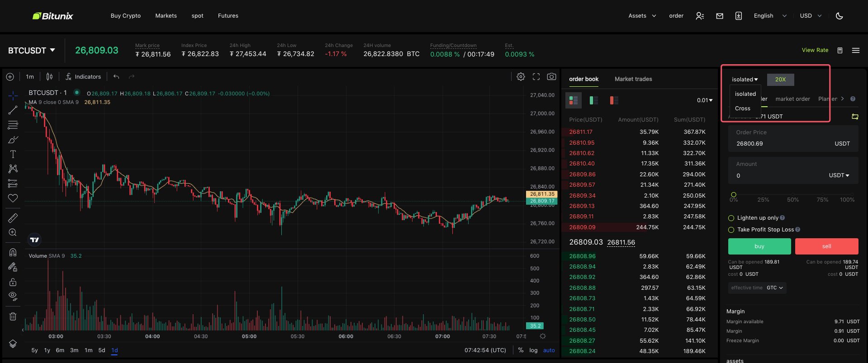Set amount slider to 50%
868x363 pixels.
click(792, 195)
